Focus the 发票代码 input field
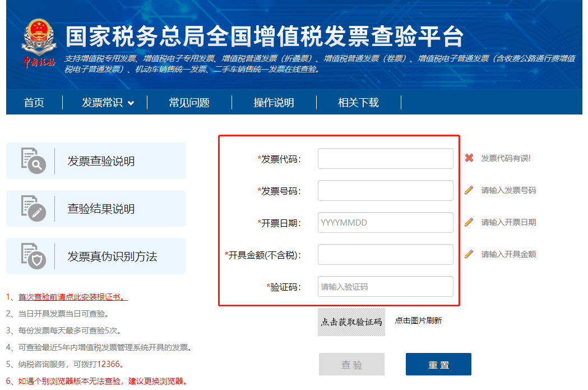Screen dimensions: 588x390 tap(386, 158)
